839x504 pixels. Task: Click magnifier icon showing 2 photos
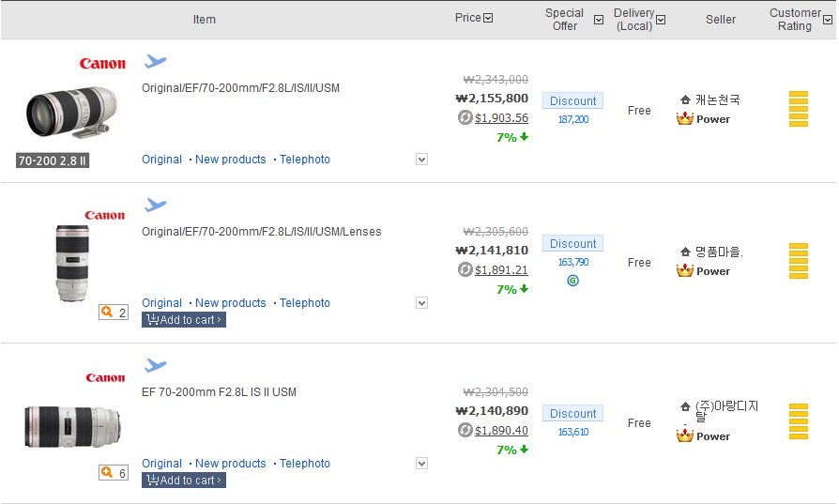coord(114,313)
